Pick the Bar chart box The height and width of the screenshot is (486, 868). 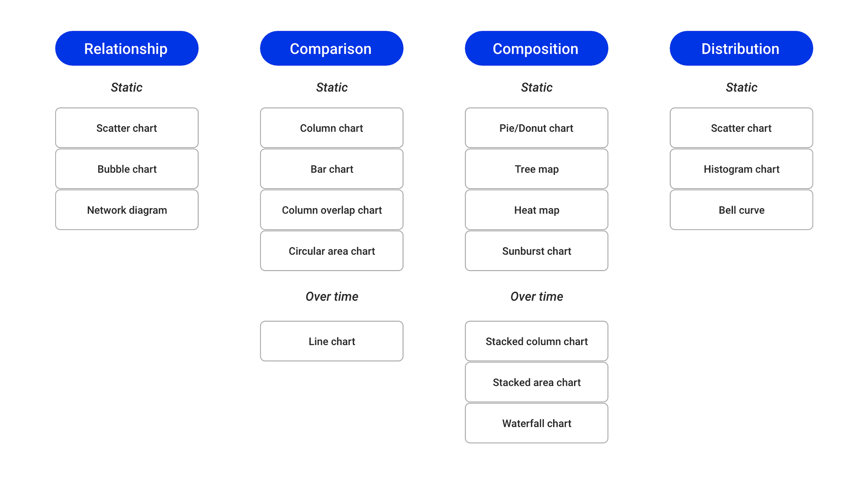click(x=331, y=169)
